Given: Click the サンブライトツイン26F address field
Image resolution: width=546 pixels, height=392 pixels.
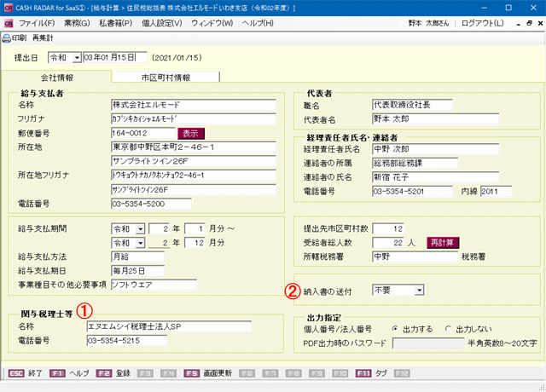Looking at the screenshot, I should (194, 161).
